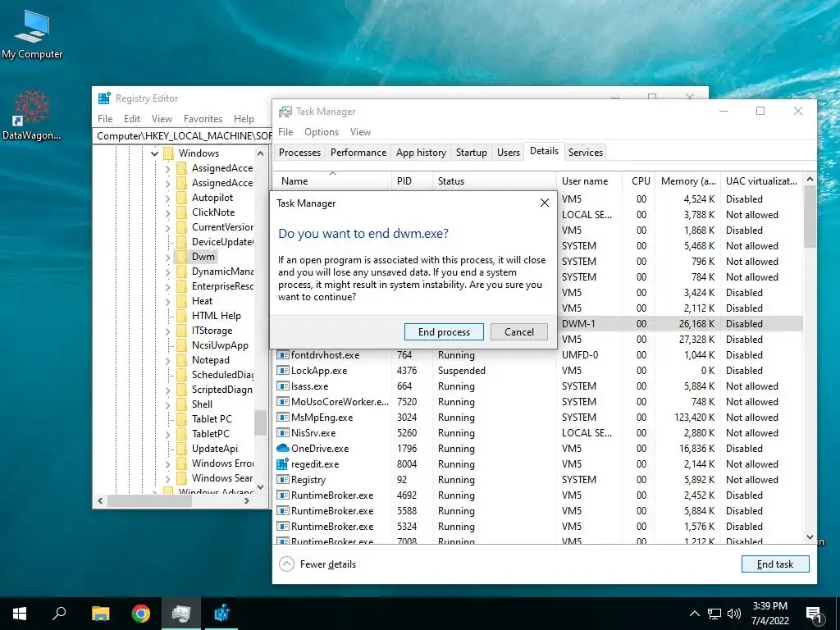Click the Shell folder icon in registry tree
Screen dimensions: 840x630
182,404
